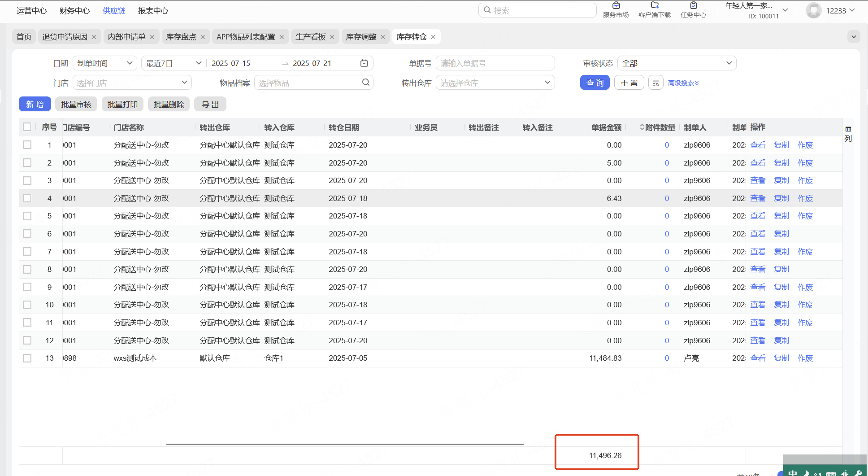This screenshot has height=476, width=868.
Task: Click 查看 link in row 1
Action: tap(758, 145)
